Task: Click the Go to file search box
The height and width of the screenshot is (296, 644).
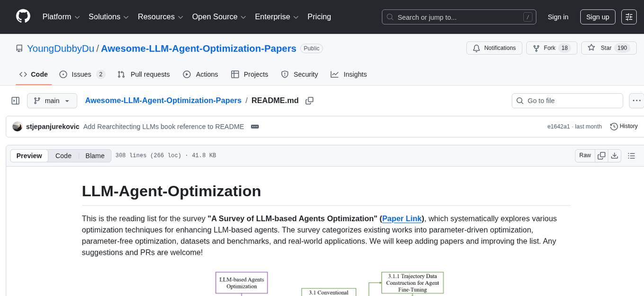Action: [x=567, y=100]
